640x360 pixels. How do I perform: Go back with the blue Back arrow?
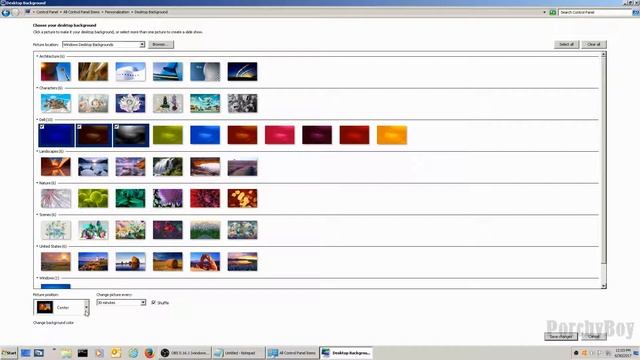click(x=5, y=13)
